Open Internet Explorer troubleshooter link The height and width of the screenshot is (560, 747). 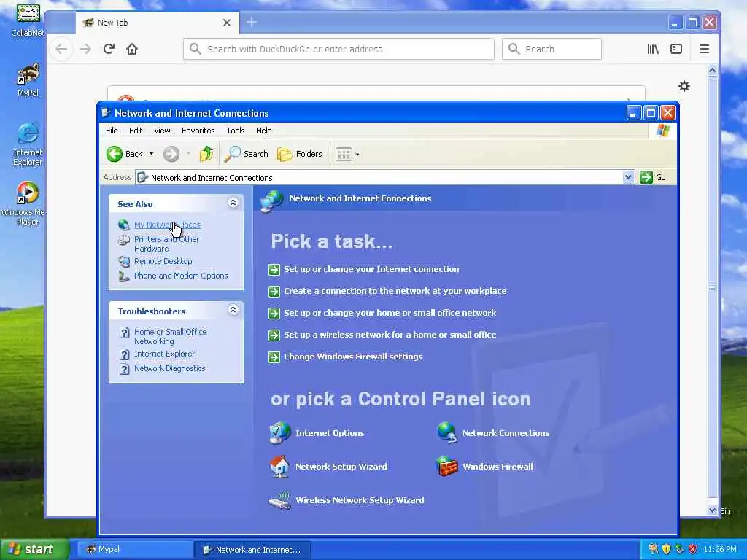point(164,354)
